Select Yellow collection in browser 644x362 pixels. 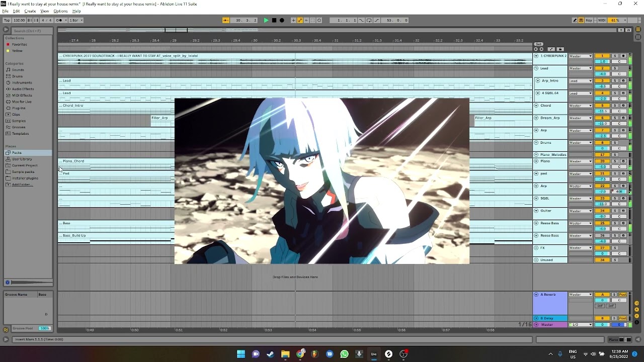(17, 51)
